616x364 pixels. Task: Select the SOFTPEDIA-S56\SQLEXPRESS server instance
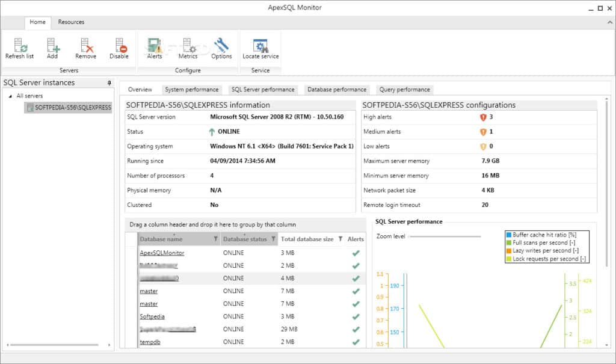(x=72, y=108)
